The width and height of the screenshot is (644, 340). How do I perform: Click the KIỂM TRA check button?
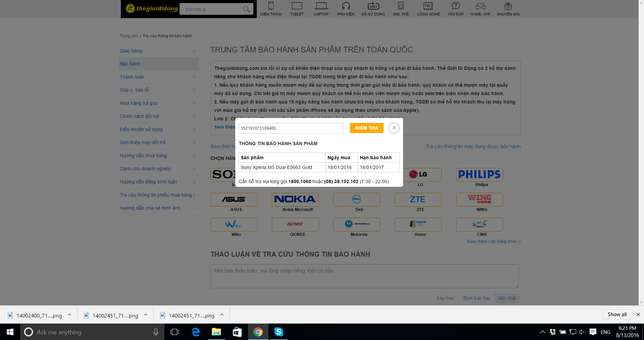coord(367,128)
